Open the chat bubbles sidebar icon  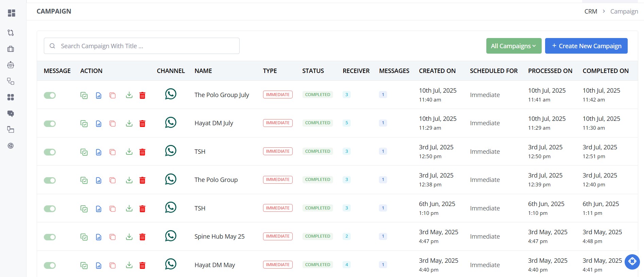click(11, 113)
